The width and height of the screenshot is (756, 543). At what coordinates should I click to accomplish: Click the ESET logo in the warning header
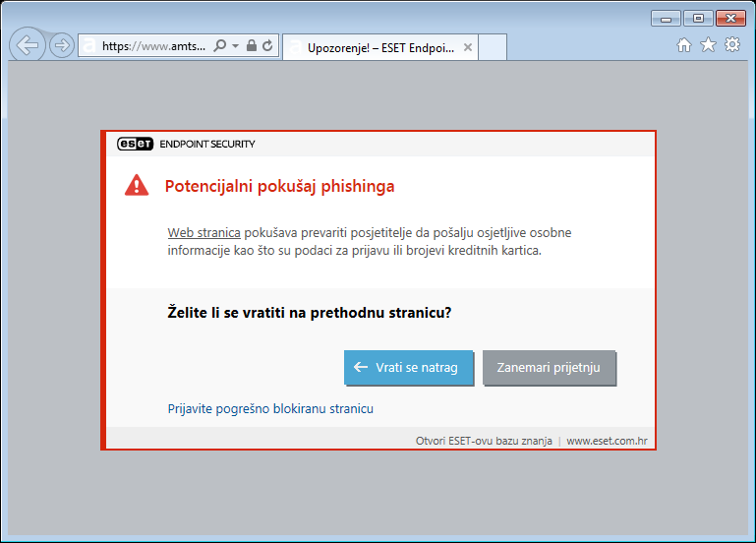135,144
